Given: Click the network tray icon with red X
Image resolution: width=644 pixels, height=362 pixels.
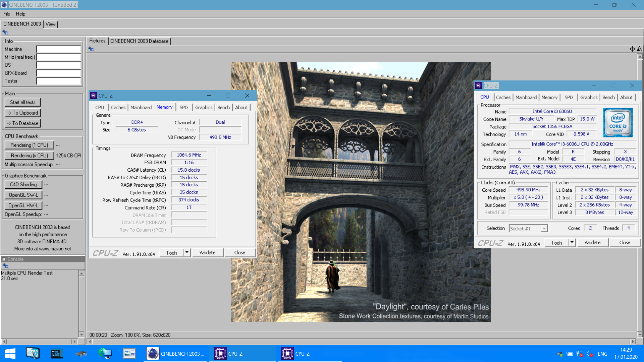Looking at the screenshot, I should point(580,354).
